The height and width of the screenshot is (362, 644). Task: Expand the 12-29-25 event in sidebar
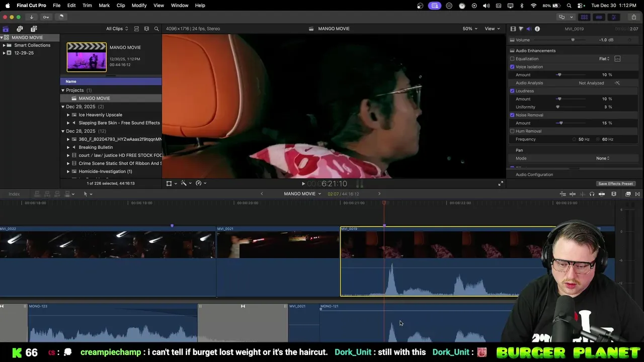click(4, 53)
